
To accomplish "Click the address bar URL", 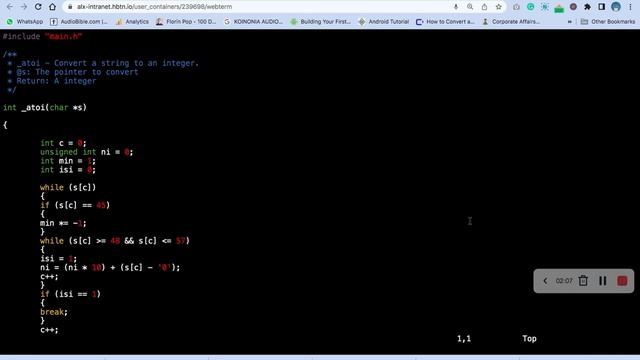I will (155, 7).
